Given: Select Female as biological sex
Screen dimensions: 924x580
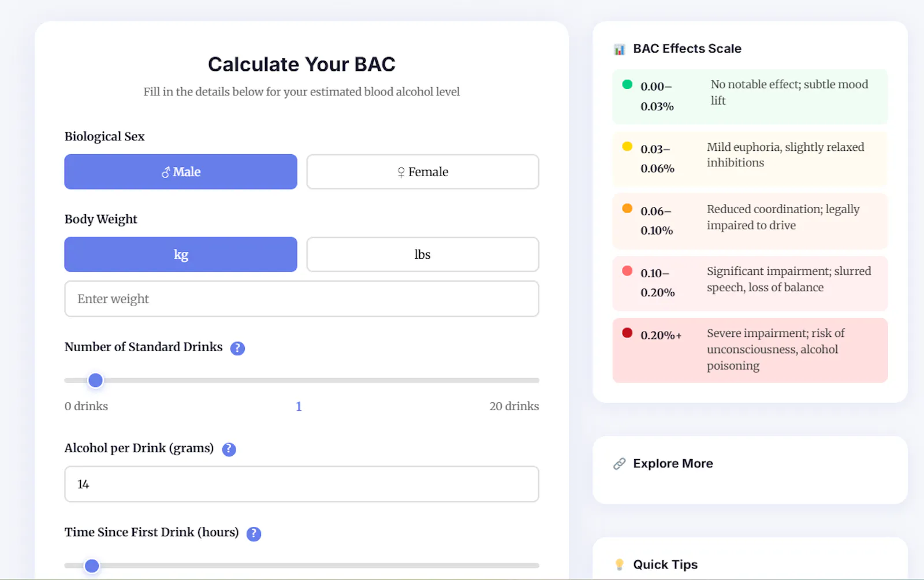Looking at the screenshot, I should tap(423, 172).
